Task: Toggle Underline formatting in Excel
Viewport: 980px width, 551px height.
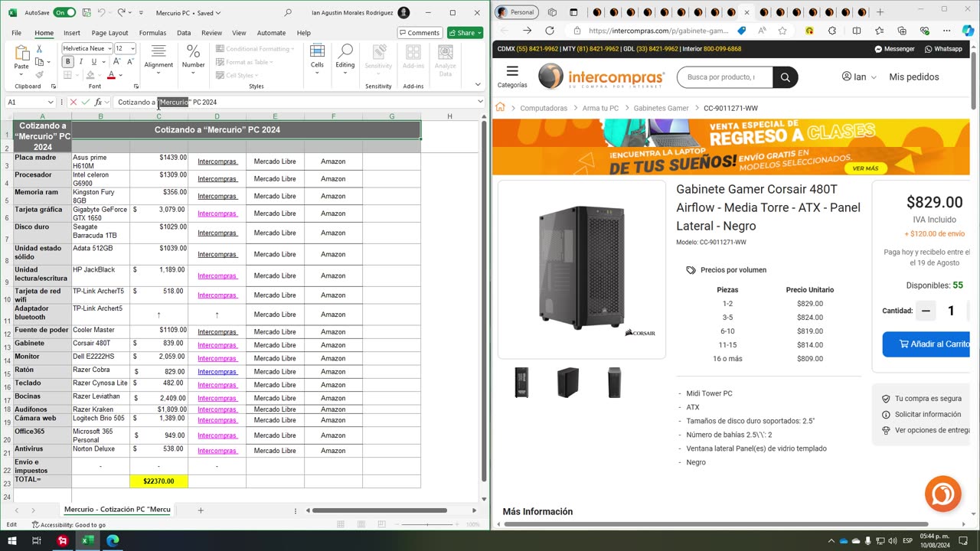Action: tap(93, 62)
